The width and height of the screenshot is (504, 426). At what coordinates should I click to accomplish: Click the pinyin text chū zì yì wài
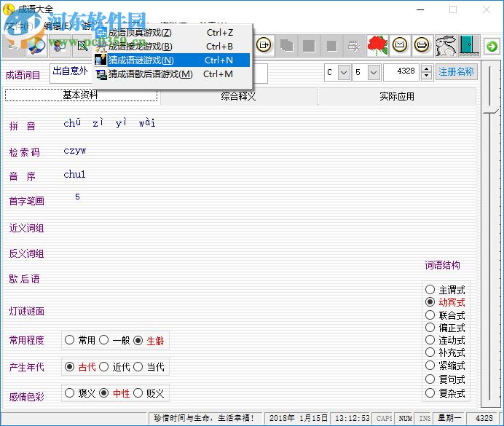(x=109, y=123)
